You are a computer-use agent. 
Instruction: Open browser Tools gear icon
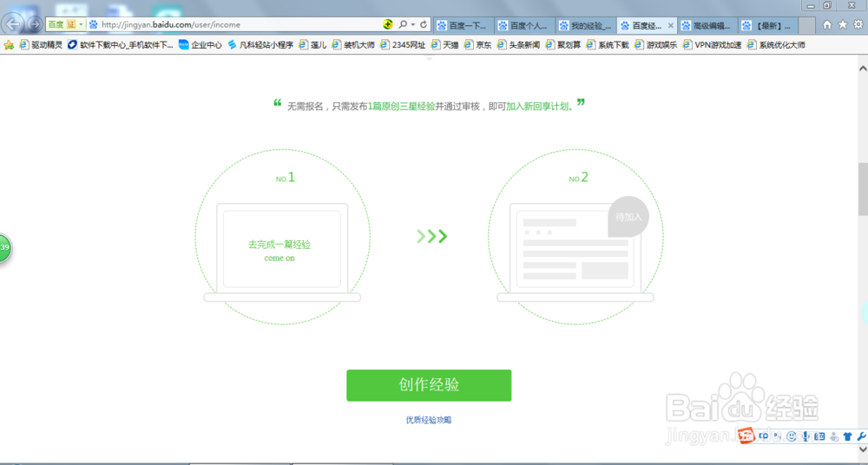click(x=858, y=24)
